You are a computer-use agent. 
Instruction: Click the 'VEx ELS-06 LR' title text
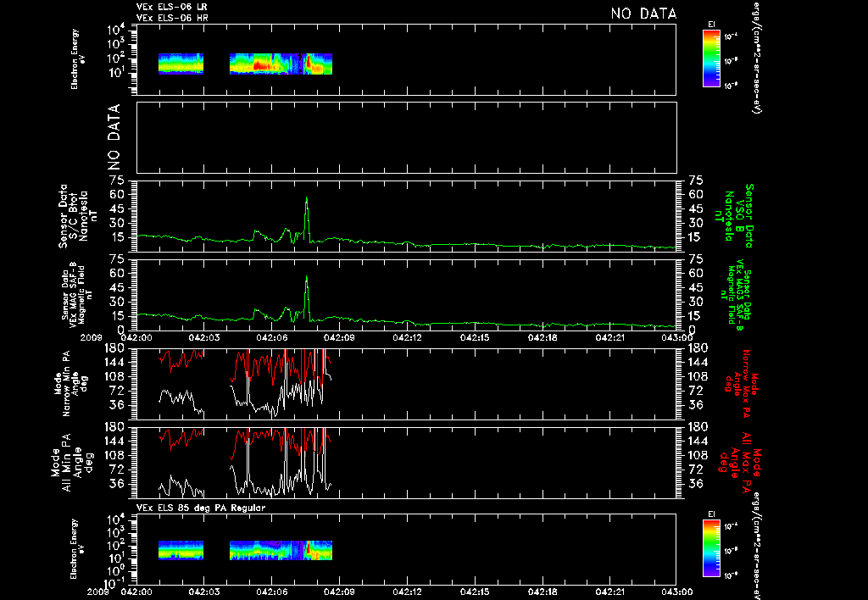point(172,7)
